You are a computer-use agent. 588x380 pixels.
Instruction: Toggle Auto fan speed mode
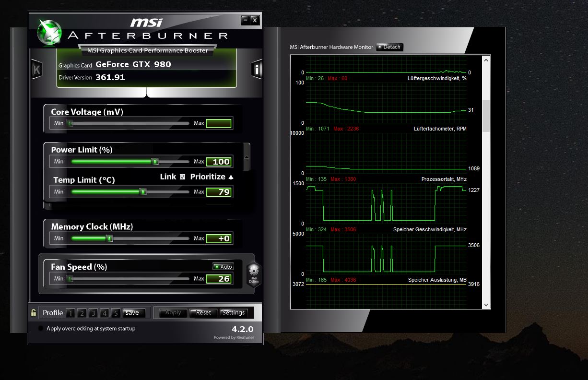pyautogui.click(x=223, y=267)
